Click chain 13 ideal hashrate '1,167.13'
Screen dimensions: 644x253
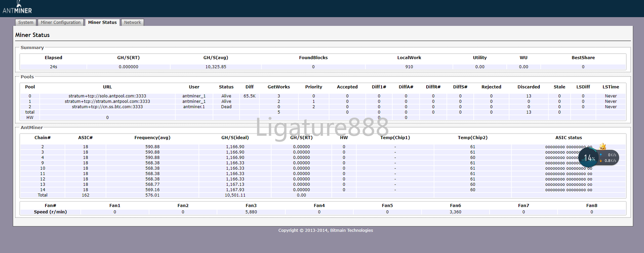pyautogui.click(x=235, y=185)
